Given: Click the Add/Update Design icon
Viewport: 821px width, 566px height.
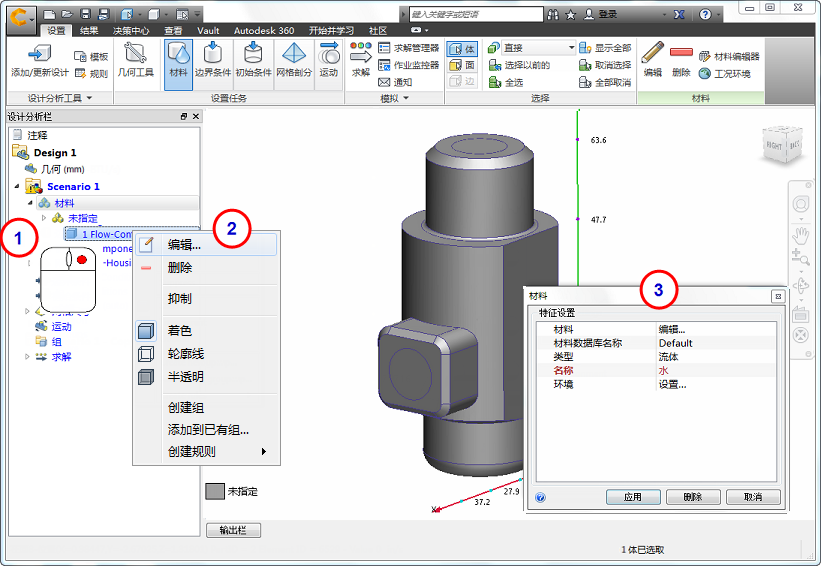Looking at the screenshot, I should (40, 53).
